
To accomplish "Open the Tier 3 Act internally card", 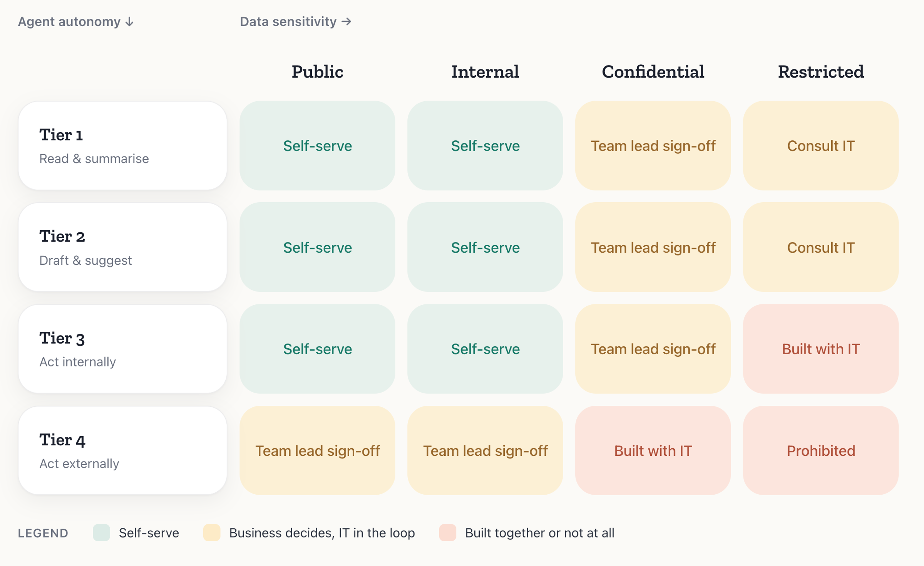I will 123,349.
